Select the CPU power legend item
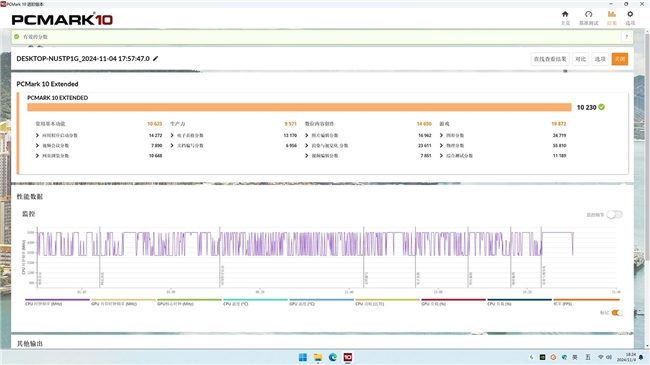 (x=387, y=302)
